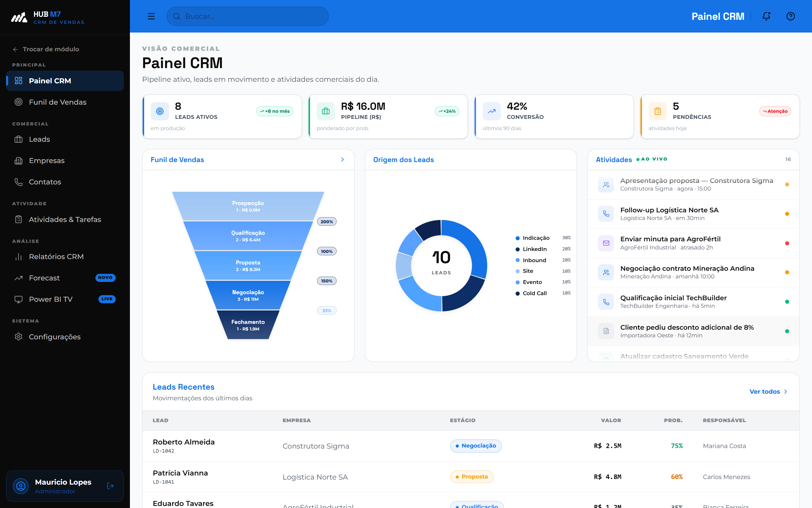Screen dimensions: 812x508
Task: Click the NOVO badge on Forecast
Action: (105, 278)
